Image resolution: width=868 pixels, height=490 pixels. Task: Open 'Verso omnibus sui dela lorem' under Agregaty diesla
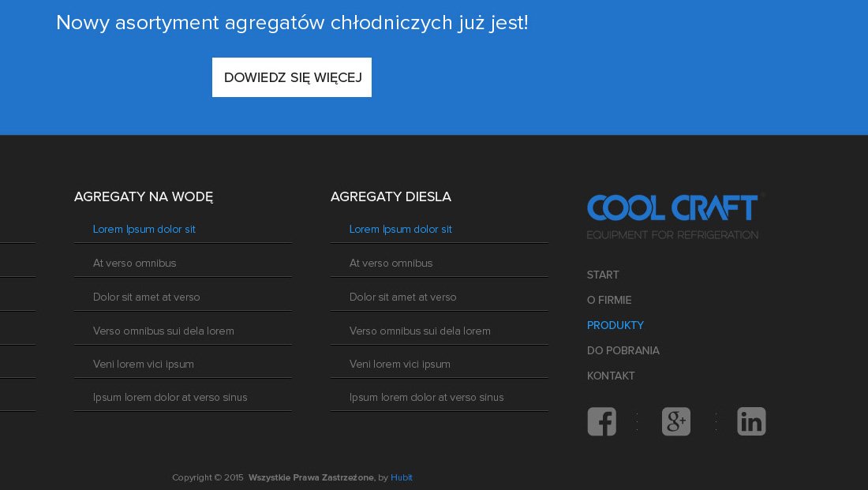(420, 331)
